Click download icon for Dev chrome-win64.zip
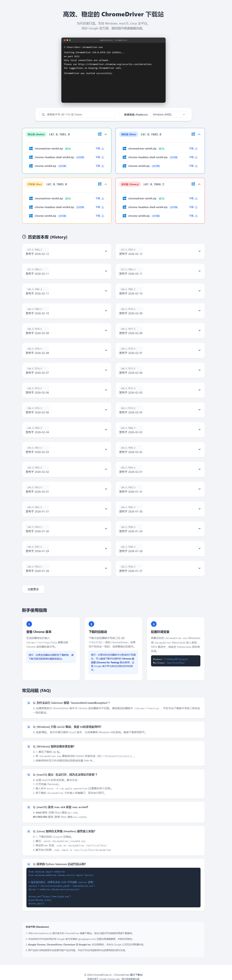The image size is (232, 980). [103, 216]
